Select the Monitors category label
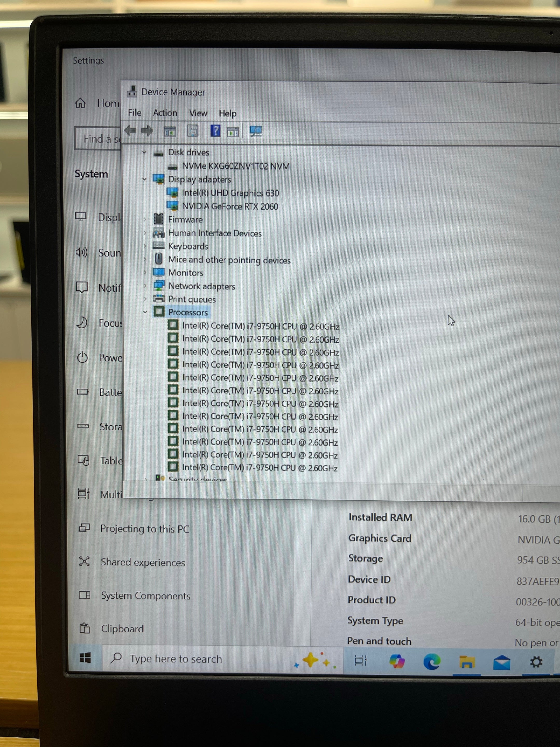 click(x=186, y=273)
